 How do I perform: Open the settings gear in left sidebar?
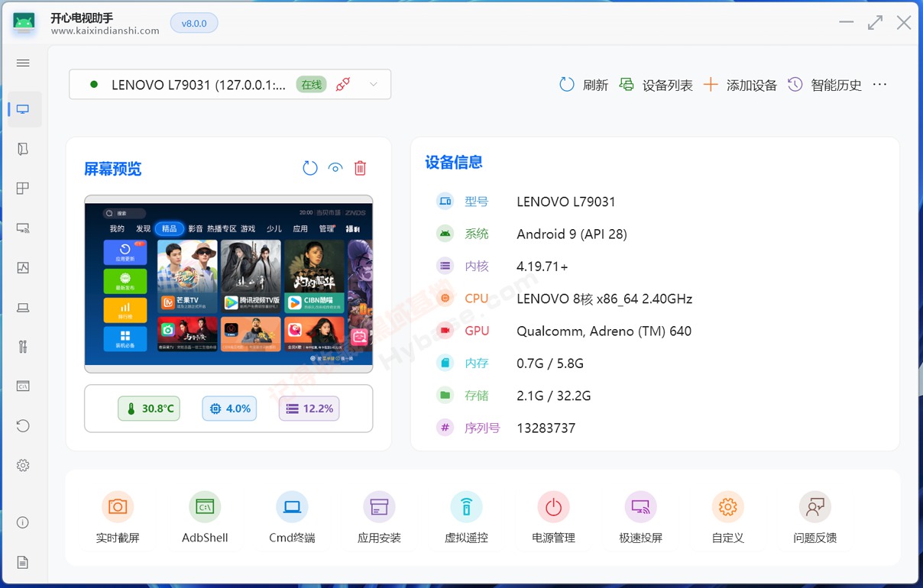(x=23, y=465)
